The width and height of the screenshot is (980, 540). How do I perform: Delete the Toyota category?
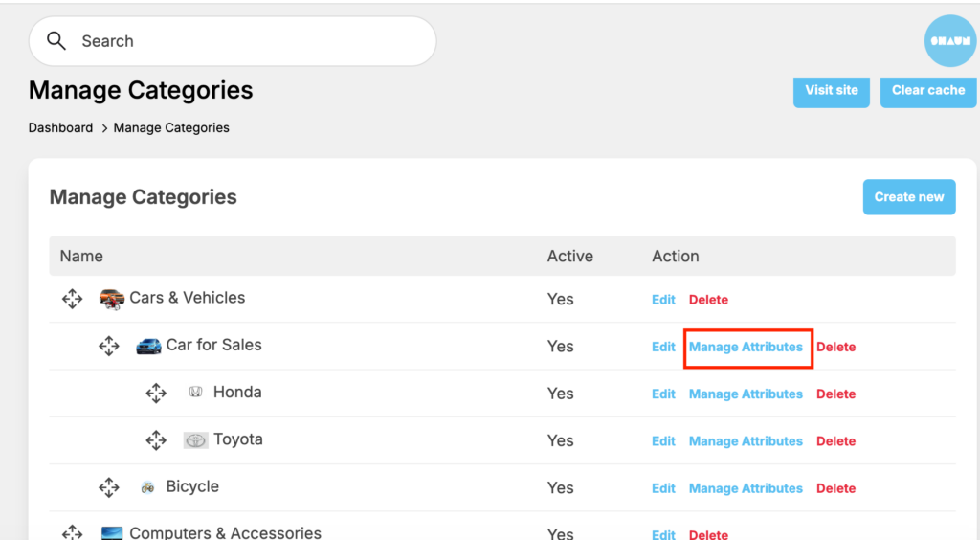click(835, 441)
